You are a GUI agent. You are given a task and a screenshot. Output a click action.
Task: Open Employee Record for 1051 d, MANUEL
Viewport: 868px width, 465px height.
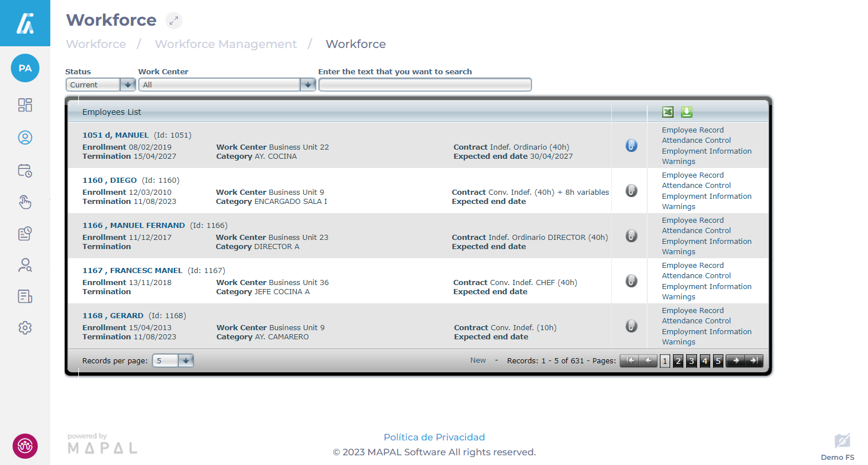693,130
